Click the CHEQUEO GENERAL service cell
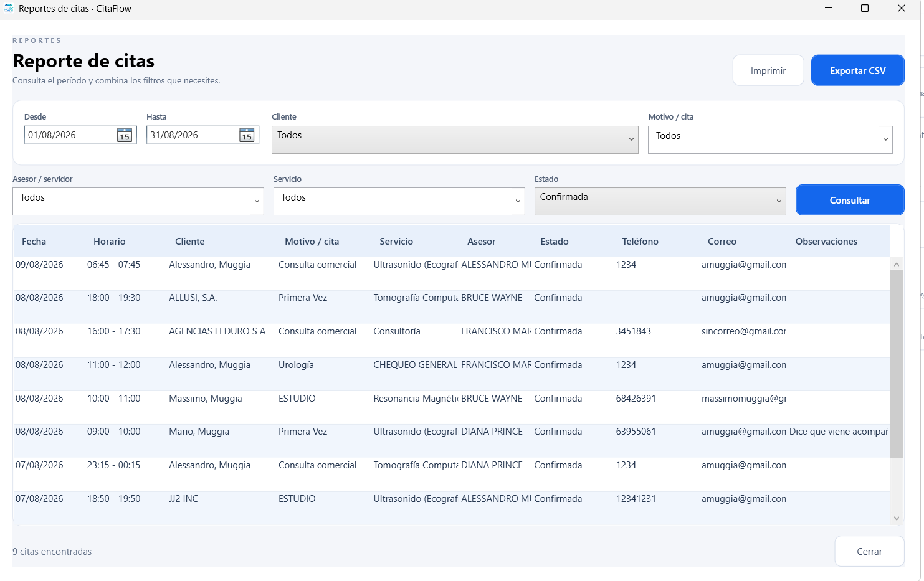 [x=416, y=365]
